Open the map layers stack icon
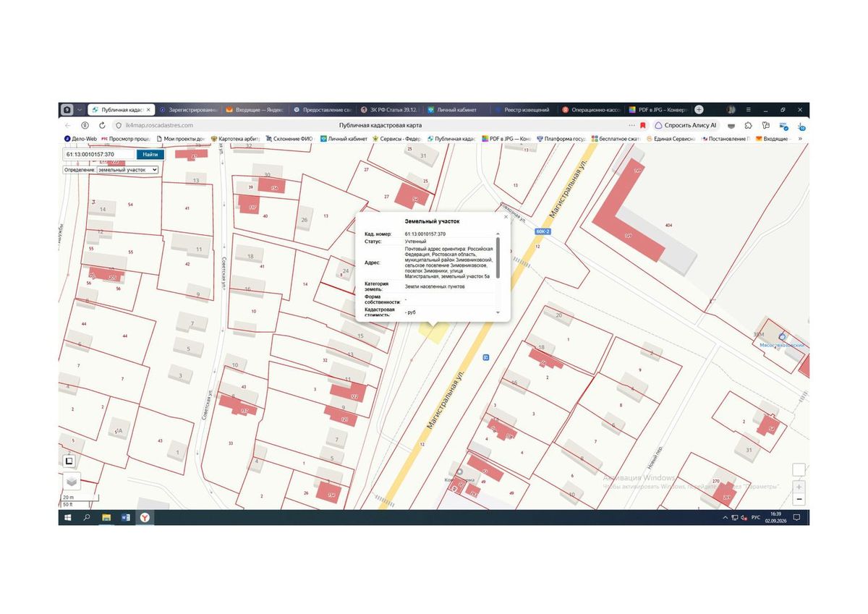Image resolution: width=868 pixels, height=614 pixels. pos(70,481)
